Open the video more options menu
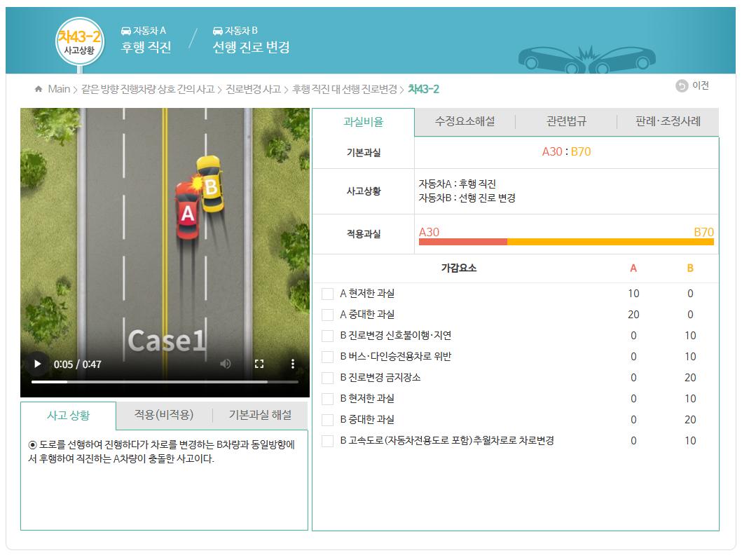 pos(293,364)
